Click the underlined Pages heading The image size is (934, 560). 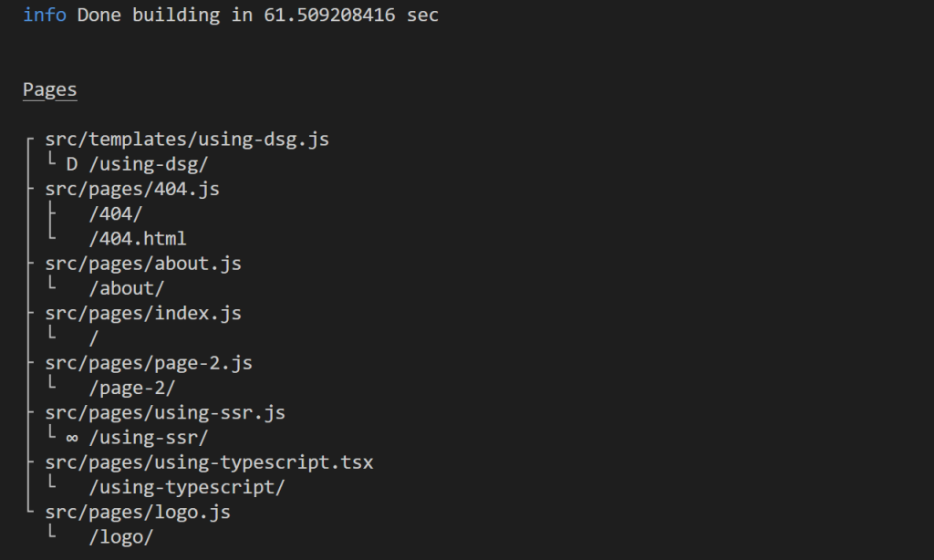(x=50, y=90)
